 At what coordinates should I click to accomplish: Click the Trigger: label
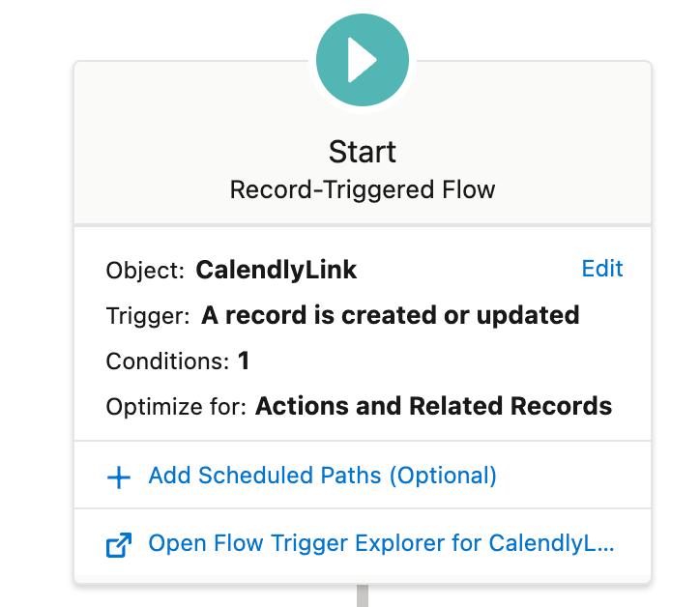(149, 316)
